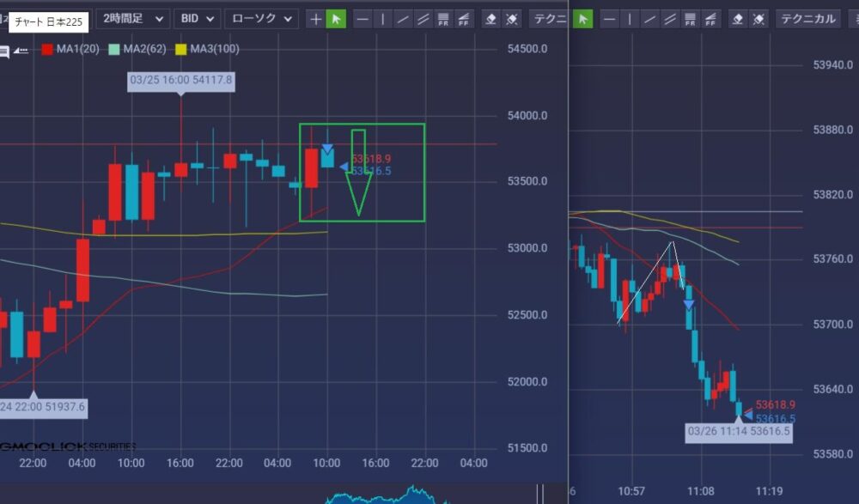Select Fibonacci fan (FF) tool in right chart

pos(710,19)
